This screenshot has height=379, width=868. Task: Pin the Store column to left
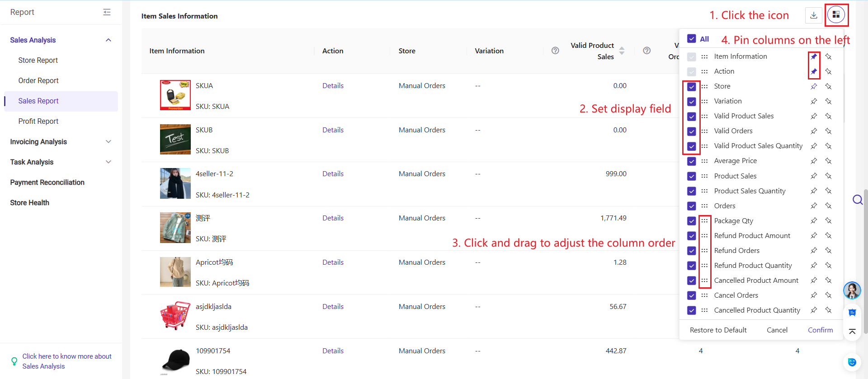tap(814, 86)
